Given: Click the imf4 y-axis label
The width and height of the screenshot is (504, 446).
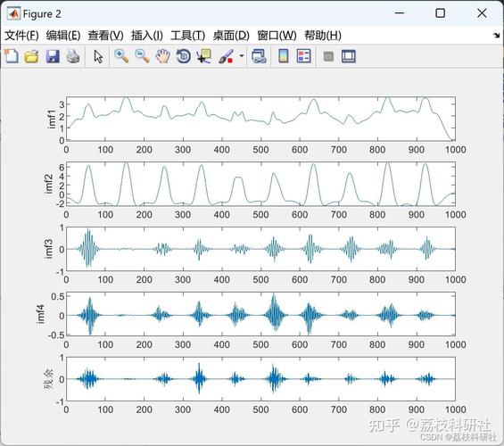Looking at the screenshot, I should (40, 314).
